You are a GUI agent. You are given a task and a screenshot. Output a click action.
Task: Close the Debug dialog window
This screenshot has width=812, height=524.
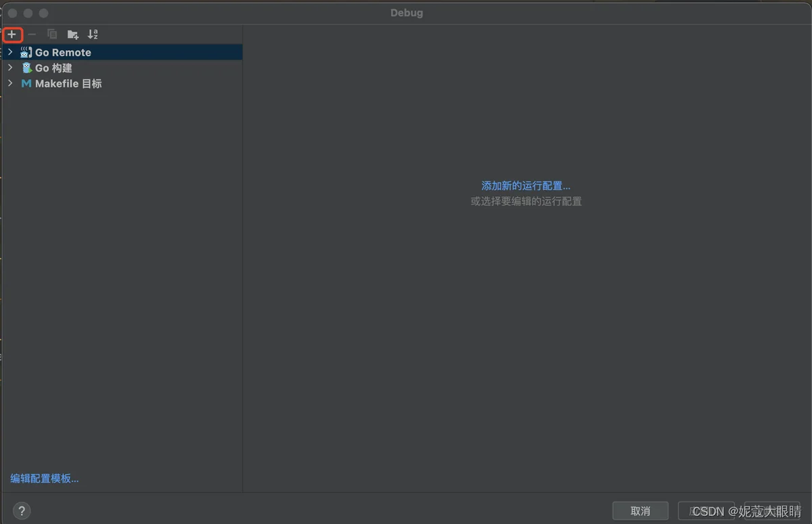point(12,13)
